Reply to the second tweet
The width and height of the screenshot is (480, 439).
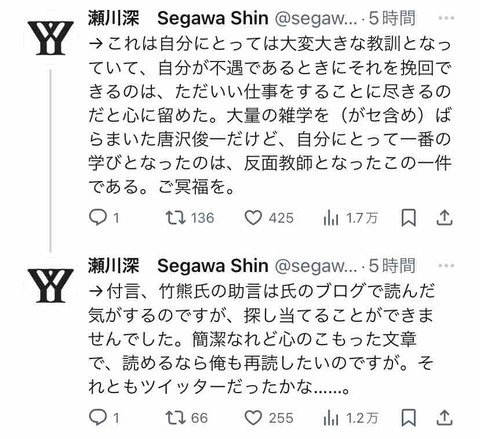click(104, 418)
